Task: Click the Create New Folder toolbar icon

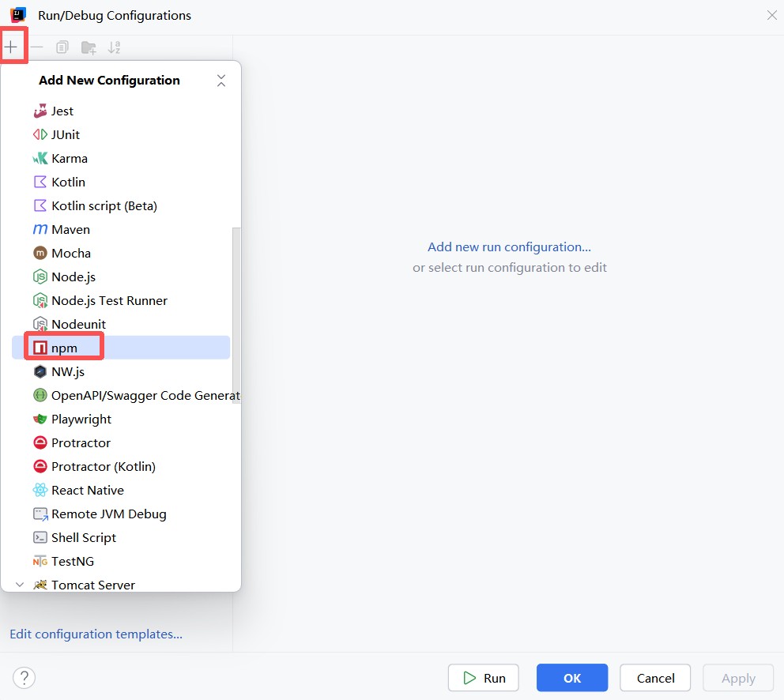Action: 89,47
